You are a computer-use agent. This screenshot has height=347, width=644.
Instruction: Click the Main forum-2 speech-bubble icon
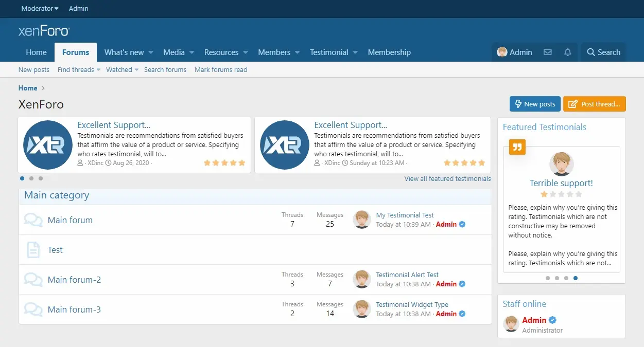[33, 280]
